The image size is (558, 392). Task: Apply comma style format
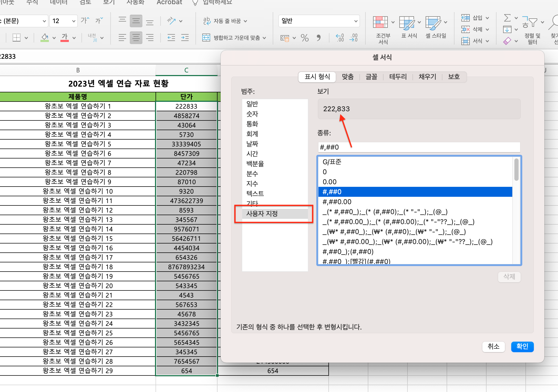318,38
